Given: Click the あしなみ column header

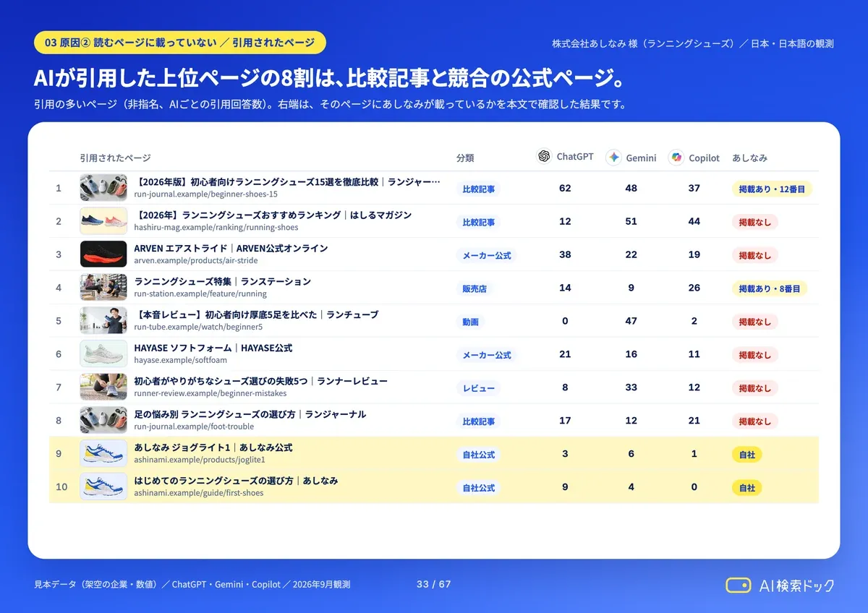Looking at the screenshot, I should click(749, 158).
